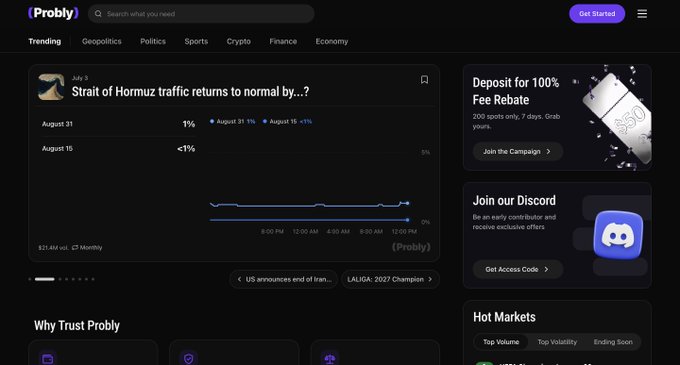The height and width of the screenshot is (365, 680).
Task: Bookmark the Strait of Hormuz market
Action: point(424,80)
